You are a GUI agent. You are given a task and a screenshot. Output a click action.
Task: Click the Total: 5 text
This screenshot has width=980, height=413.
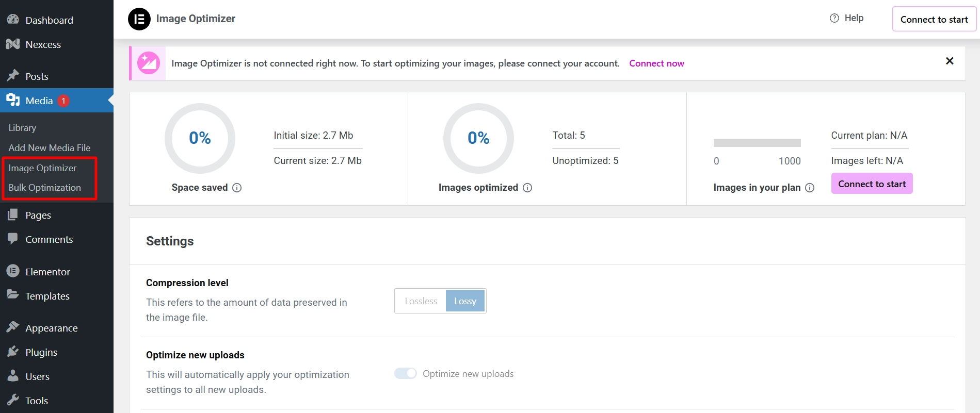point(569,135)
